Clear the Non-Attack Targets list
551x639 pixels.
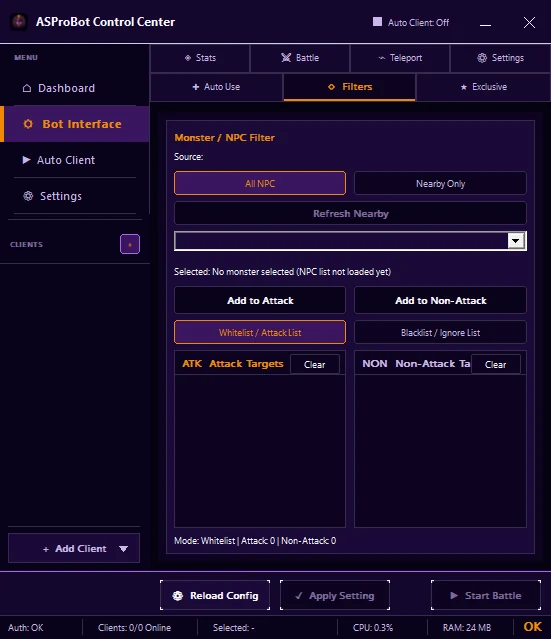pos(496,364)
